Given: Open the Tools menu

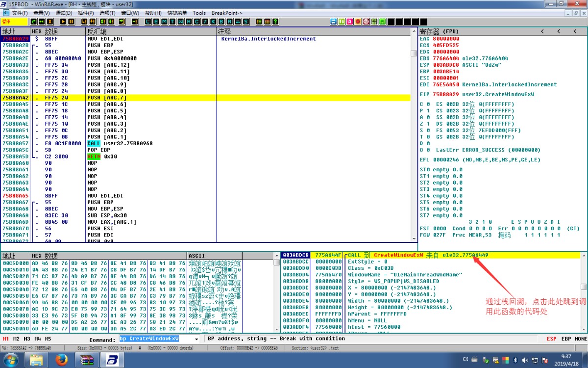Looking at the screenshot, I should [199, 13].
